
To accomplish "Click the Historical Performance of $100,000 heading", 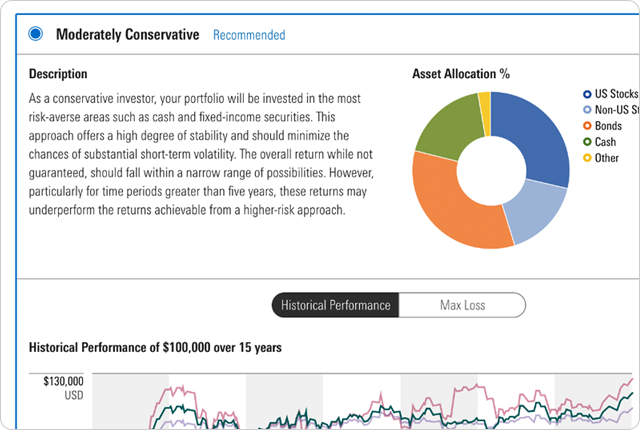I will (155, 348).
